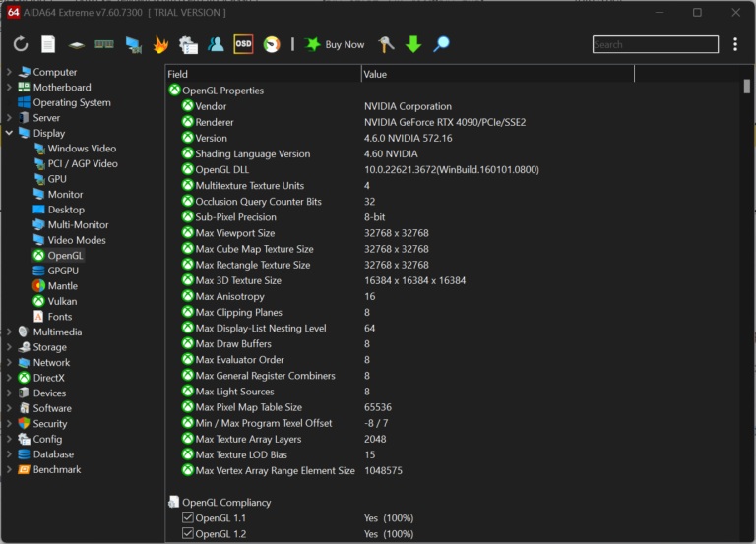Click the hardware report wizard icon
Viewport: 756px width, 544px height.
coord(188,44)
